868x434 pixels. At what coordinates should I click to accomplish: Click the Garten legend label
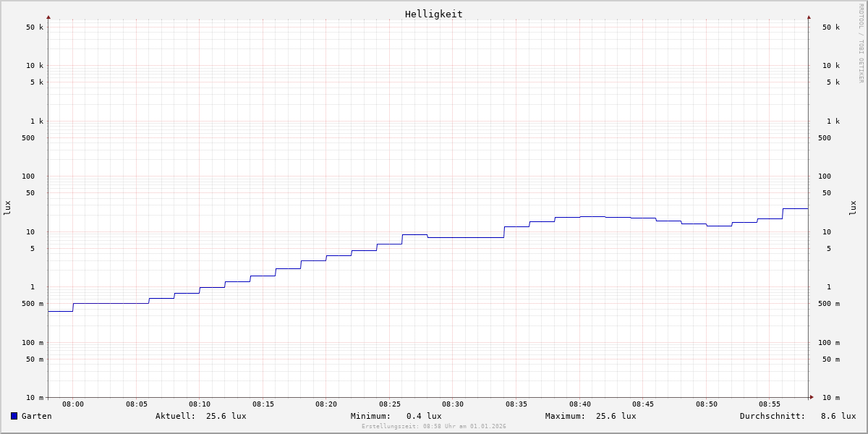36,416
